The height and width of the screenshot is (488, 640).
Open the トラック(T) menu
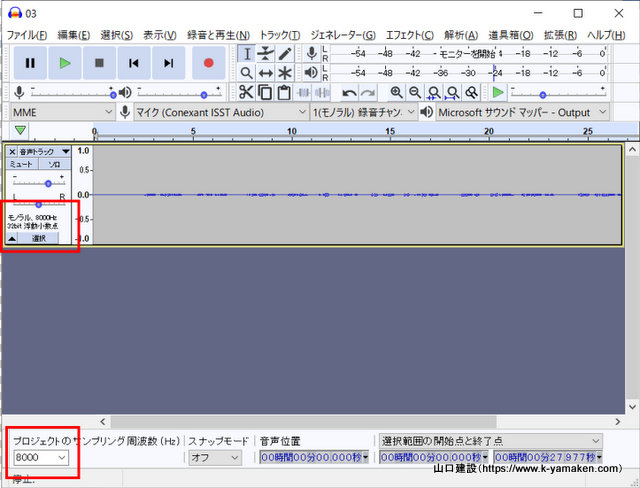click(x=280, y=35)
